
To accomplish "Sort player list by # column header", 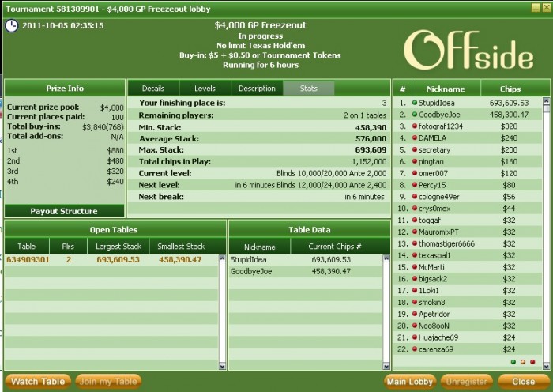I will [402, 89].
